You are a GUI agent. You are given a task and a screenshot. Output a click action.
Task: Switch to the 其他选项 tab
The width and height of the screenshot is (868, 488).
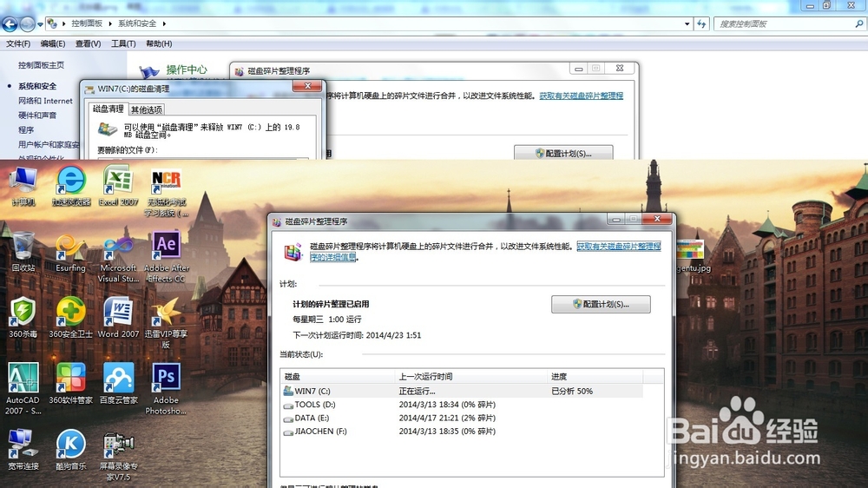[x=146, y=109]
